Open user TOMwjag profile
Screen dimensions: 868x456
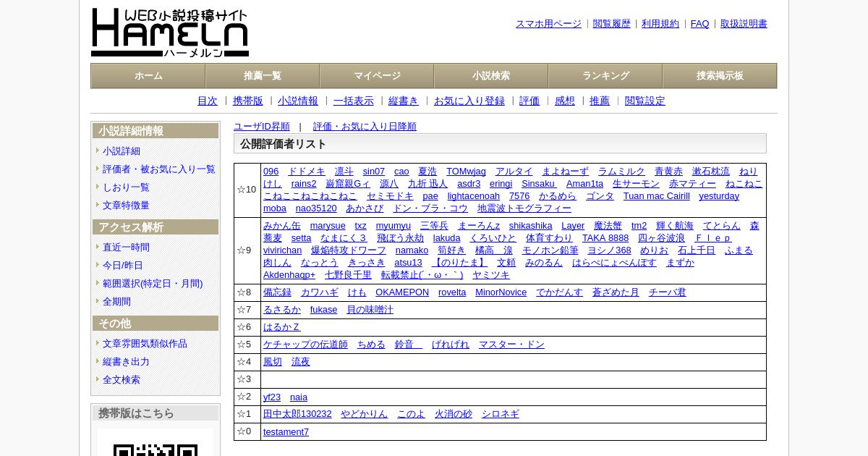(466, 172)
